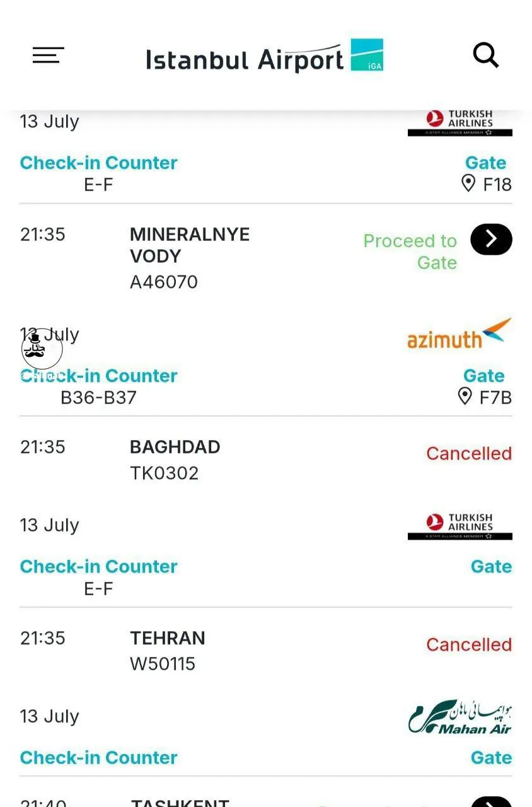Expand the Tashkent flight arrow button
Image resolution: width=532 pixels, height=807 pixels.
coord(491,802)
